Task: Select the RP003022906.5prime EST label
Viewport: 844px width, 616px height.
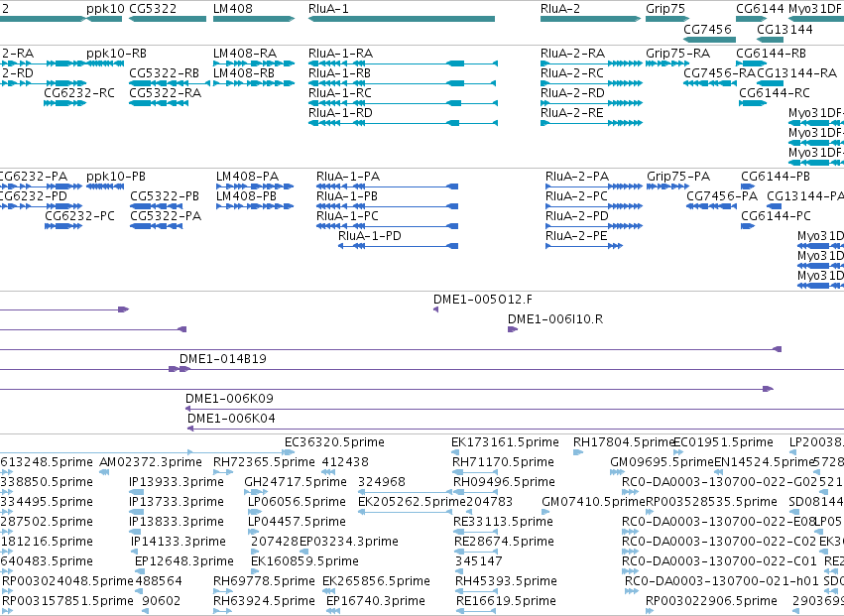Action: pyautogui.click(x=711, y=601)
